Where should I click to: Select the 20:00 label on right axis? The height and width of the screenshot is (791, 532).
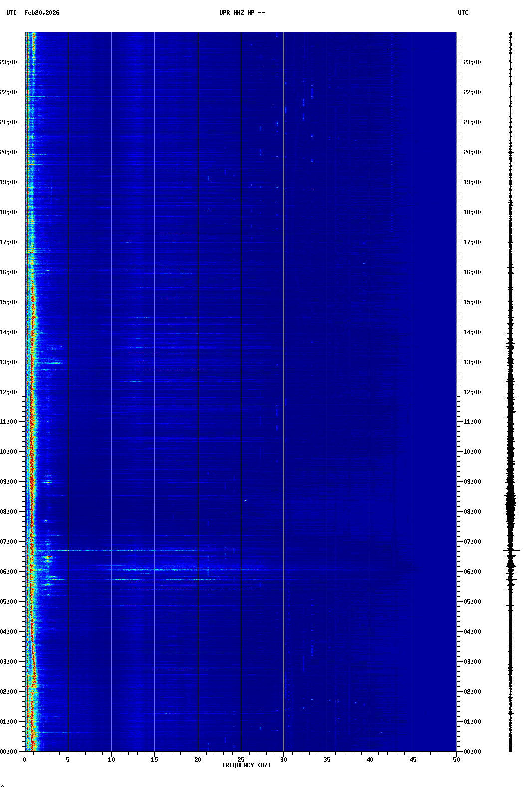tap(472, 152)
